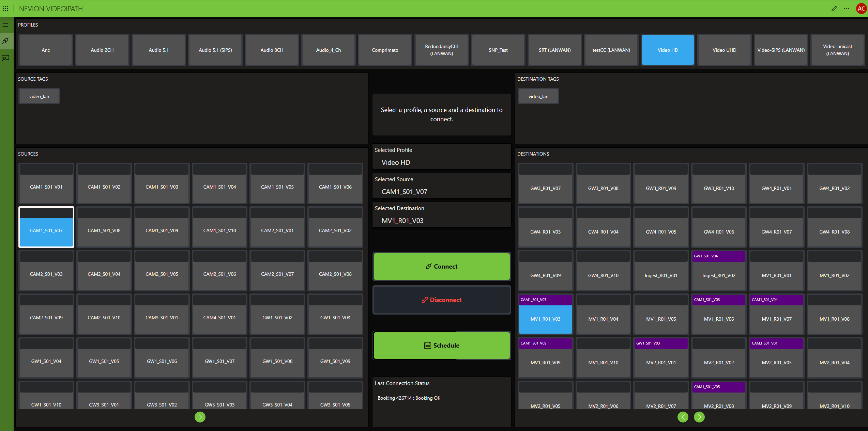Select destination GW3_R01_V07
Image resolution: width=868 pixels, height=431 pixels.
[546, 183]
